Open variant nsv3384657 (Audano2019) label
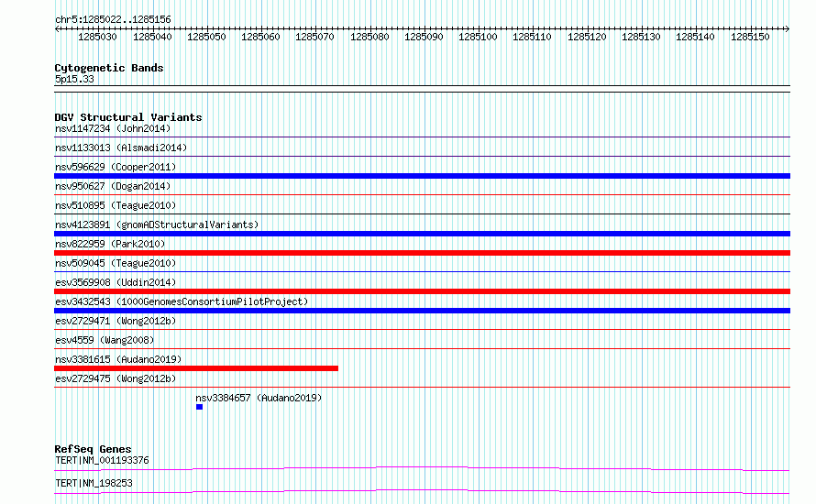Viewport: 816px width, 504px height. [x=259, y=398]
